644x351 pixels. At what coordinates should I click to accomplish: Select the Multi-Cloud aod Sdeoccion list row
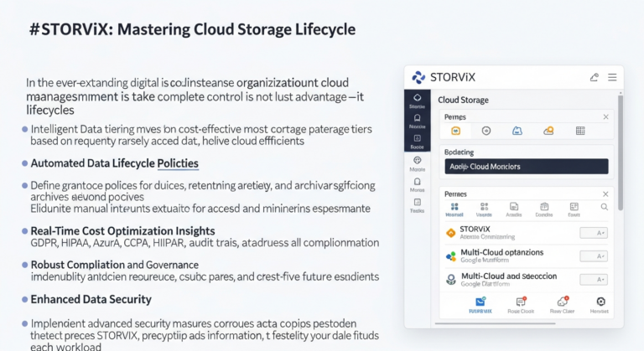[x=527, y=280]
